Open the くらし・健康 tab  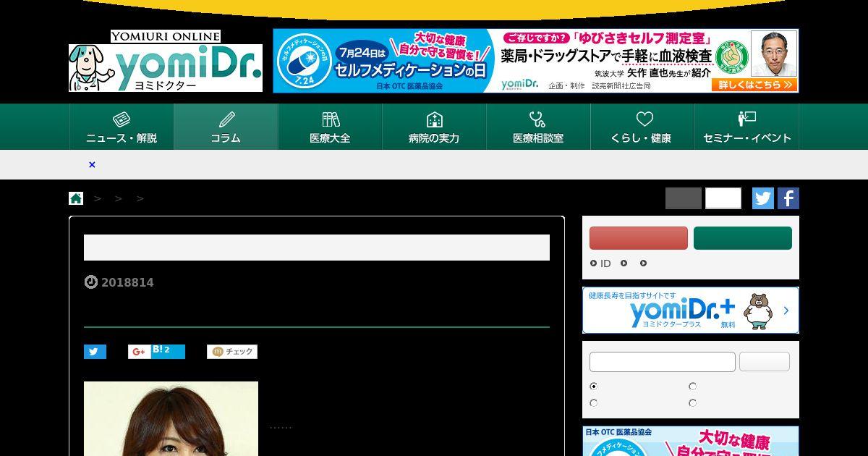click(642, 127)
